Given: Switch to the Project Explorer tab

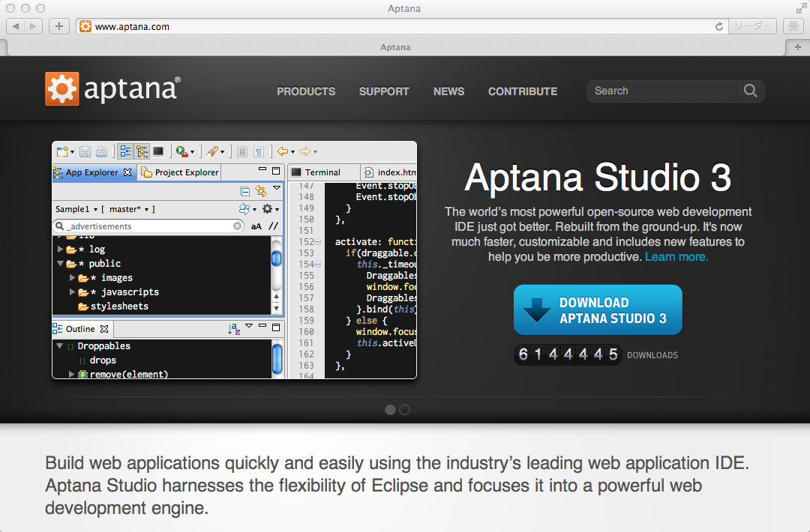Looking at the screenshot, I should [180, 172].
